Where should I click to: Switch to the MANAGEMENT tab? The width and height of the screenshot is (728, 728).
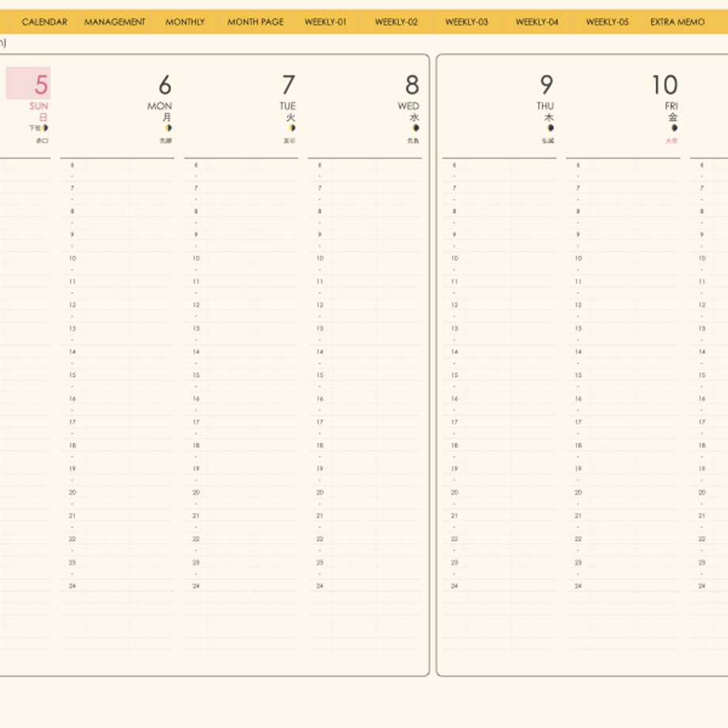[x=115, y=22]
